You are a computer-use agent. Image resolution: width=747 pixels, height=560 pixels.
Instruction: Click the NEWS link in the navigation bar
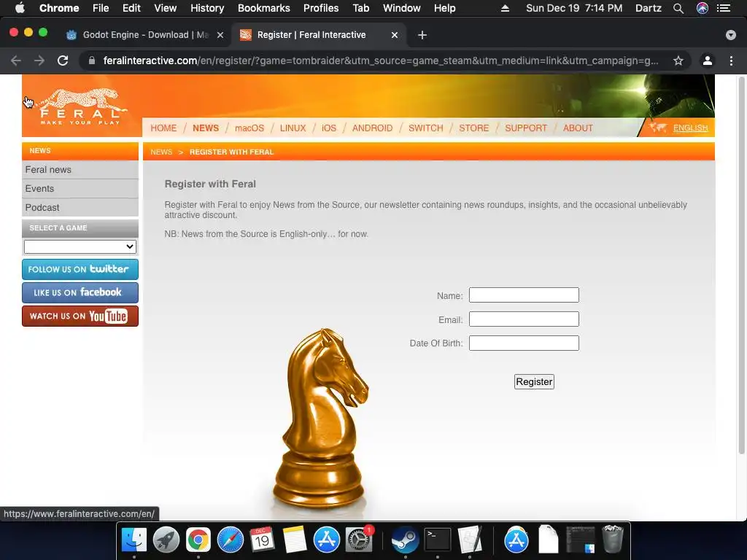pos(206,128)
